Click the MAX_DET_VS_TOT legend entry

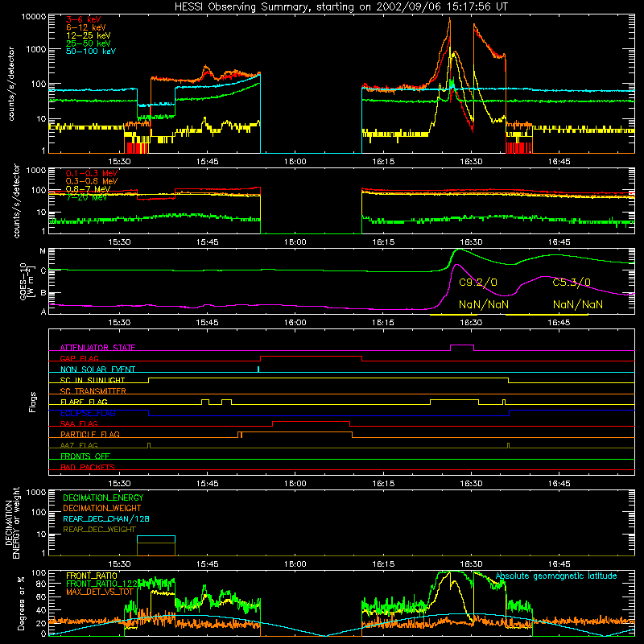click(100, 592)
